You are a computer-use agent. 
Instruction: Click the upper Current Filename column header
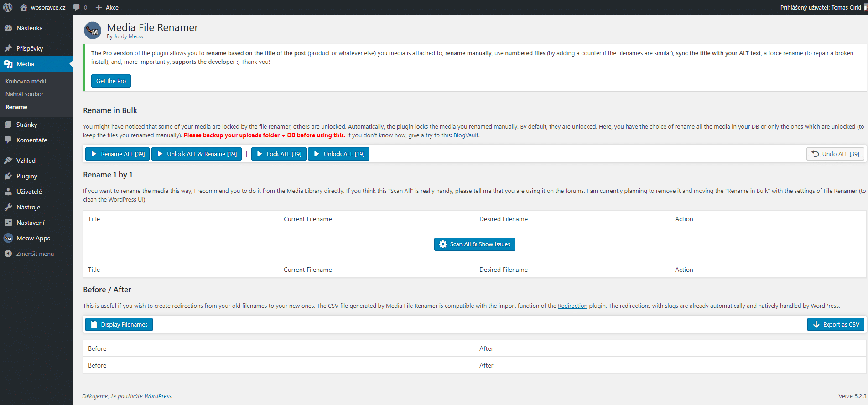click(308, 219)
